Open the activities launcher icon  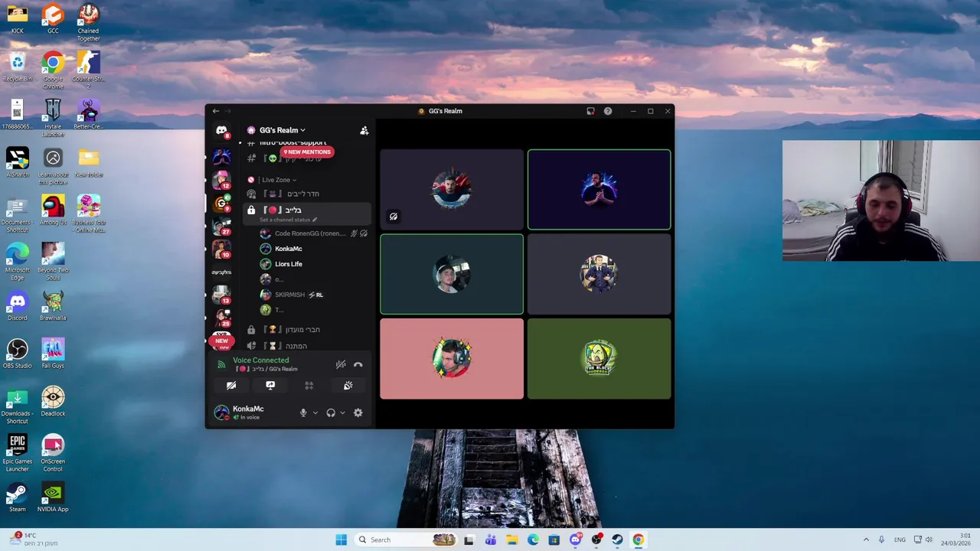309,386
